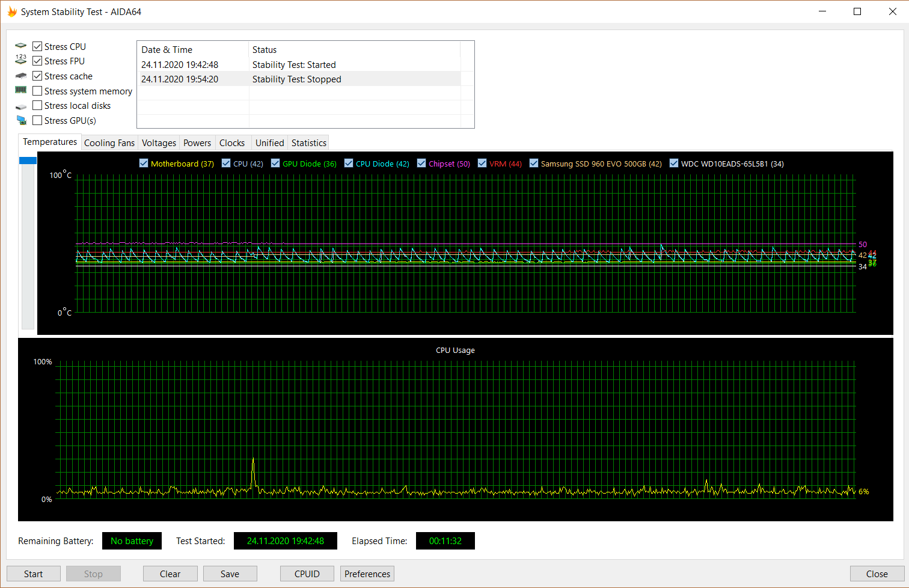This screenshot has height=588, width=909.
Task: Toggle the WDC WD10EADS drive checkbox
Action: (x=674, y=163)
